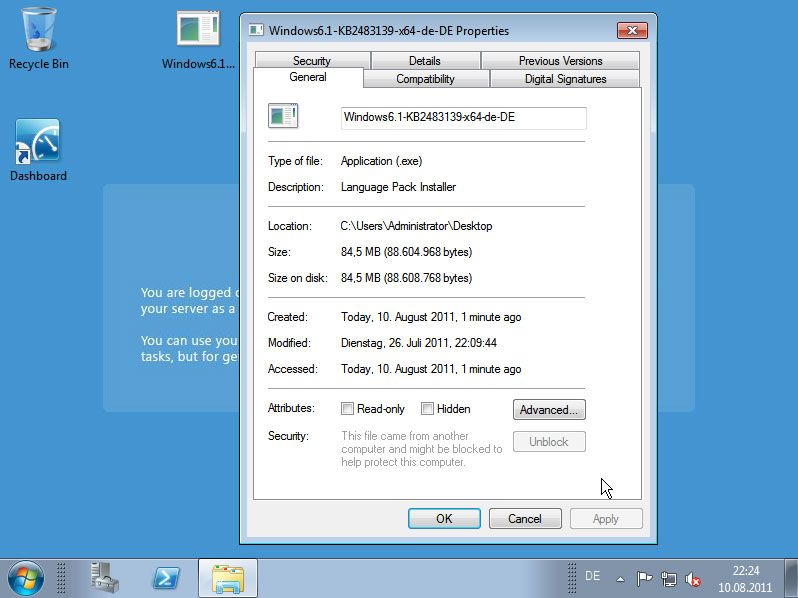Select the Windows6.1 installer desktop icon
Screen dimensions: 798x598
(198, 40)
